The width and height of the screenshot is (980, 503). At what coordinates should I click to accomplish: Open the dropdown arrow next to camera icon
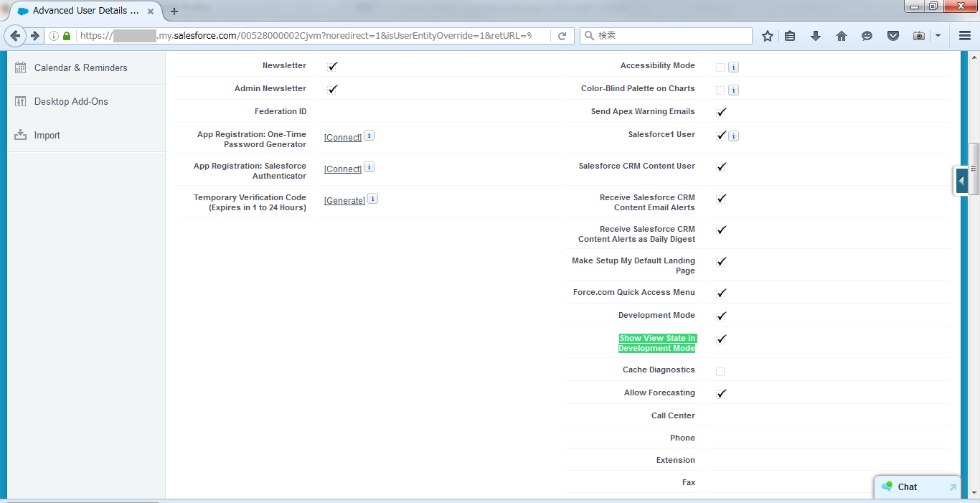[938, 36]
